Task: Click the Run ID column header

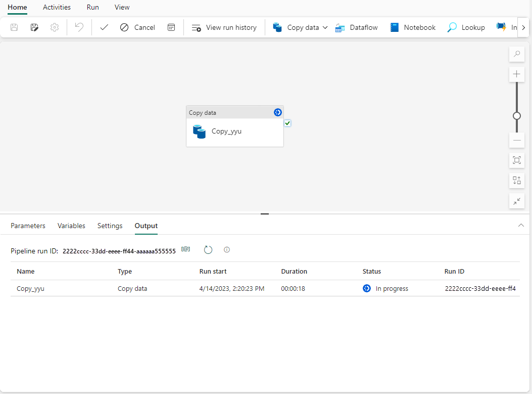Action: [454, 272]
